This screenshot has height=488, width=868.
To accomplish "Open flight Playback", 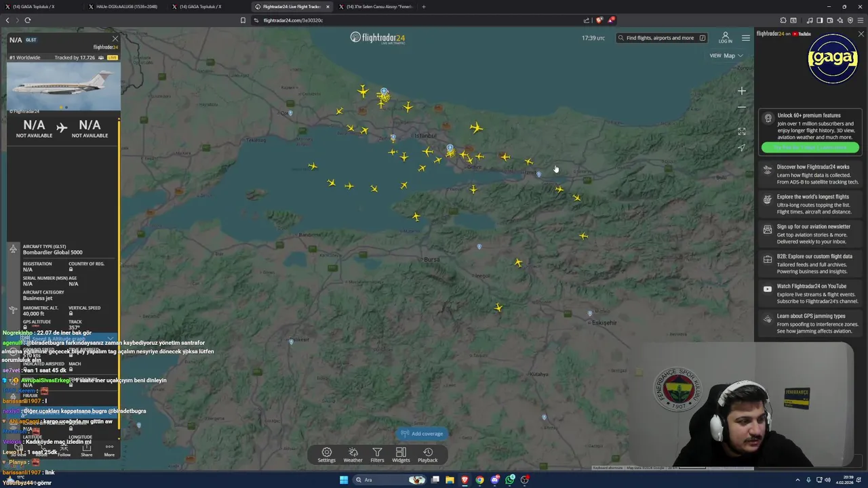I will tap(427, 455).
